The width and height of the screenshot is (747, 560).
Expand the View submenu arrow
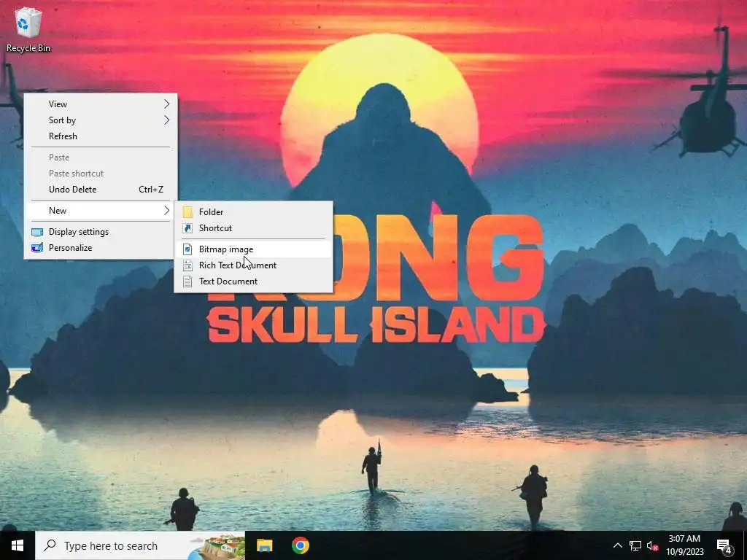click(x=166, y=104)
